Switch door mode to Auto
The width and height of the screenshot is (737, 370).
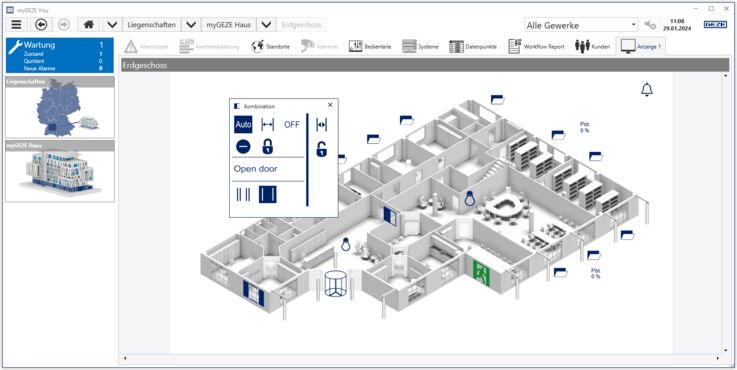(243, 125)
